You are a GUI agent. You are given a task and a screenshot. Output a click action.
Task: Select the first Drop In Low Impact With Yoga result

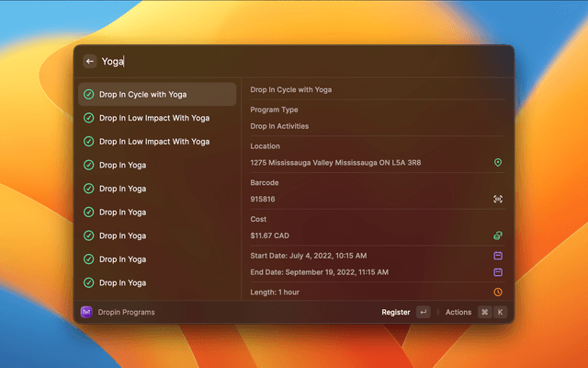coord(156,118)
